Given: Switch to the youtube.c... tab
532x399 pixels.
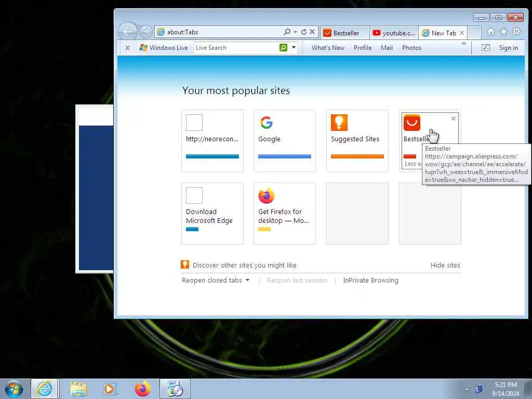Looking at the screenshot, I should click(394, 33).
